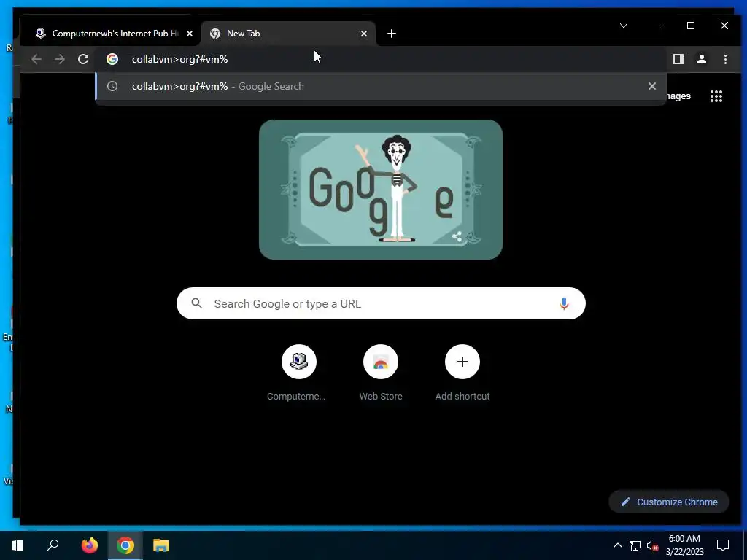Open the Windows Start menu
Viewport: 747px width, 560px height.
tap(18, 545)
